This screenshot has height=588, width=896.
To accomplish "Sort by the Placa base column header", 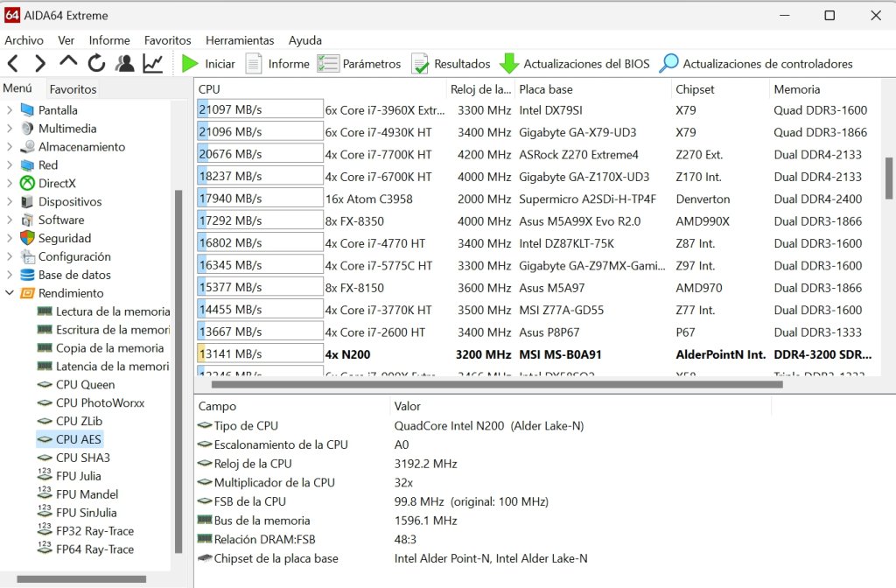I will [x=593, y=89].
